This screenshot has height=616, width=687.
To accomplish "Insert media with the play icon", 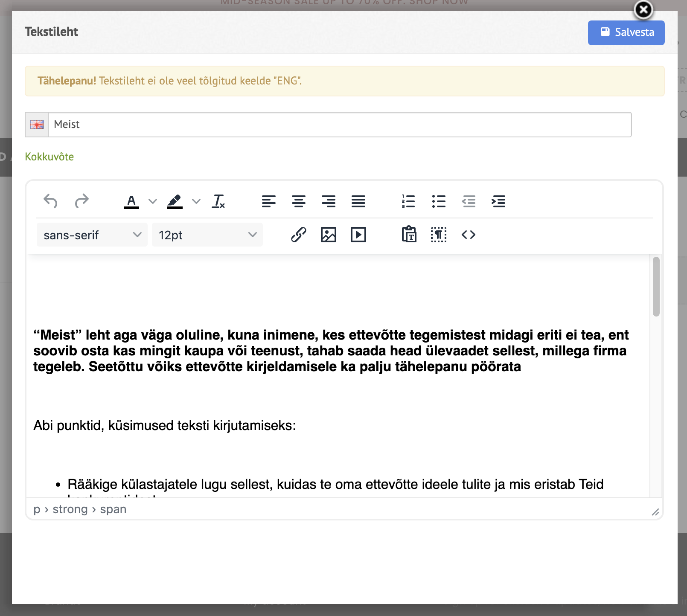I will pyautogui.click(x=358, y=235).
